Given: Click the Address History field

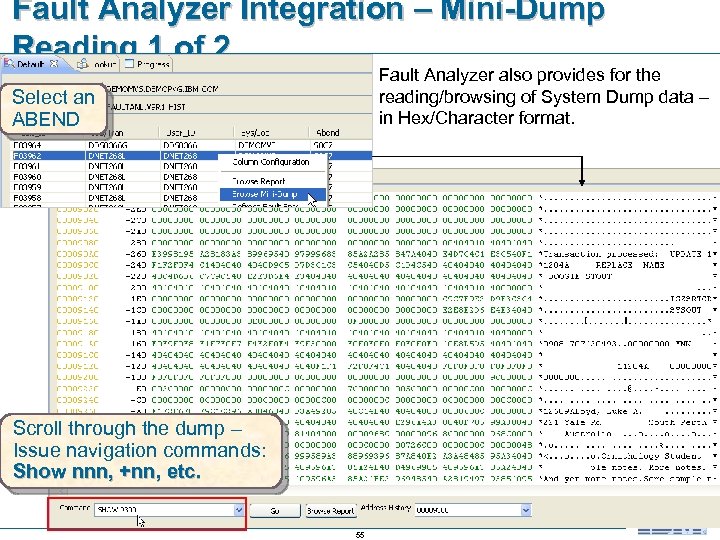Looking at the screenshot, I should click(468, 510).
